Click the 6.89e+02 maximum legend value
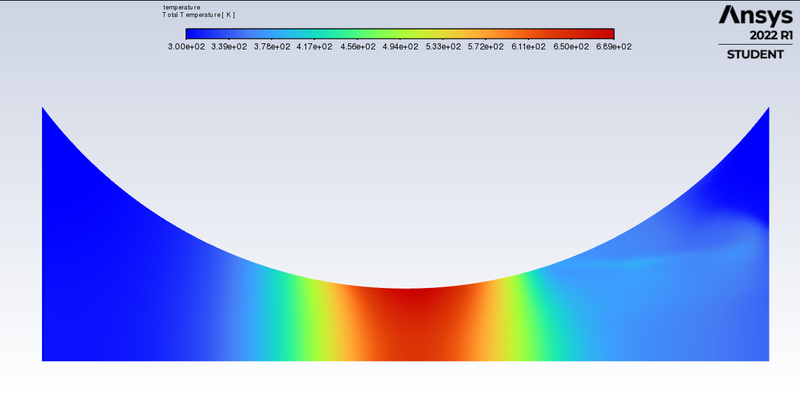The height and width of the screenshot is (395, 800). coord(613,47)
